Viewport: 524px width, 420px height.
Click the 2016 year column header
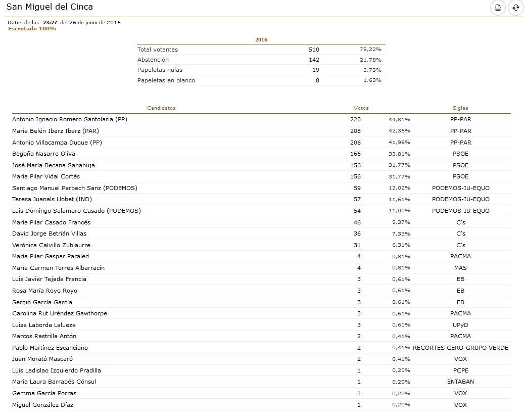click(261, 40)
